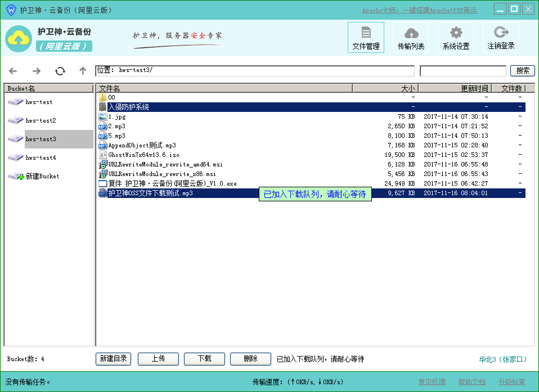Click the 下载 download button
The width and height of the screenshot is (539, 392).
click(204, 359)
